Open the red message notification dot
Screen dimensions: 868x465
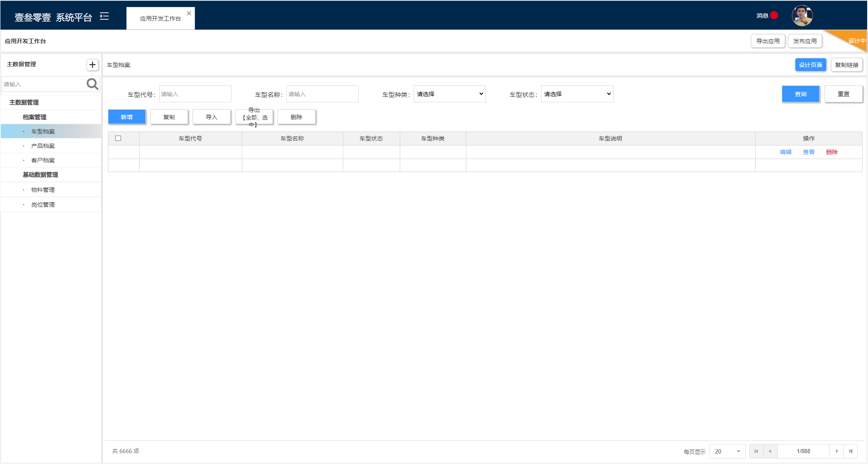click(x=774, y=16)
